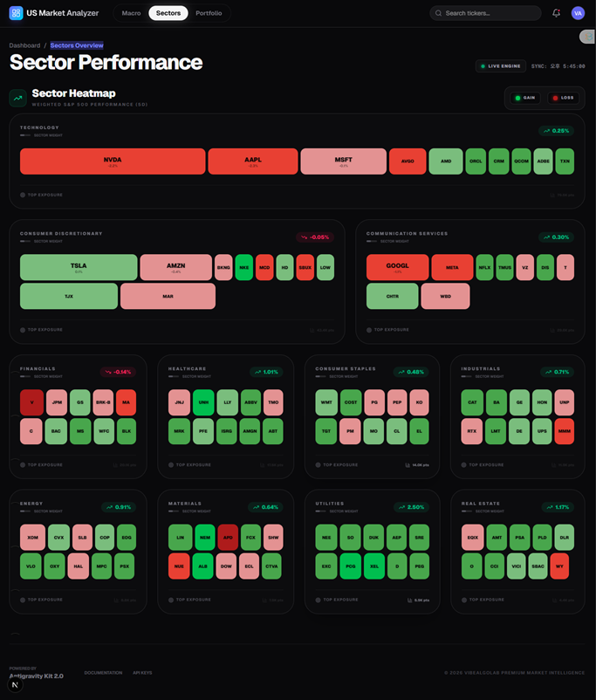Screen dimensions: 596x700
Task: Switch to the Macro tab
Action: point(131,13)
